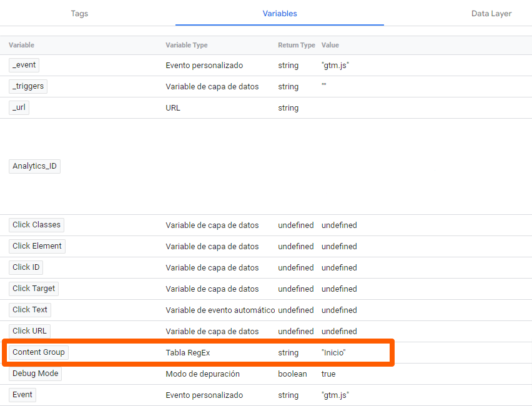
Task: Select the "true" value of Debug Mode
Action: point(328,374)
